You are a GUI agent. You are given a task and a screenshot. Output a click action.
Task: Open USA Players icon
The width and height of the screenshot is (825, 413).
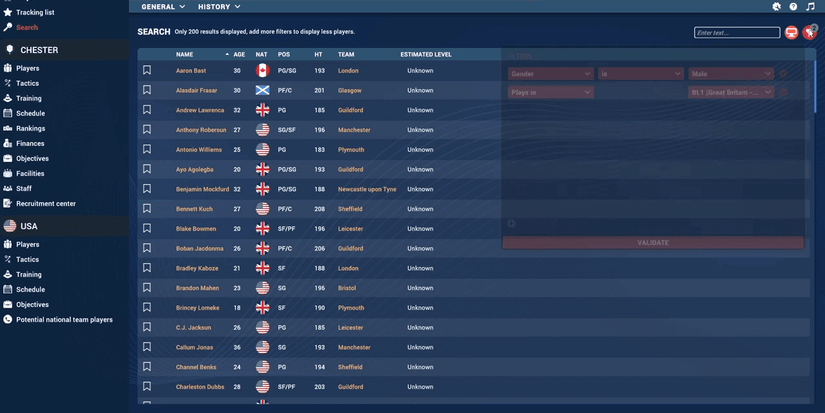point(7,244)
